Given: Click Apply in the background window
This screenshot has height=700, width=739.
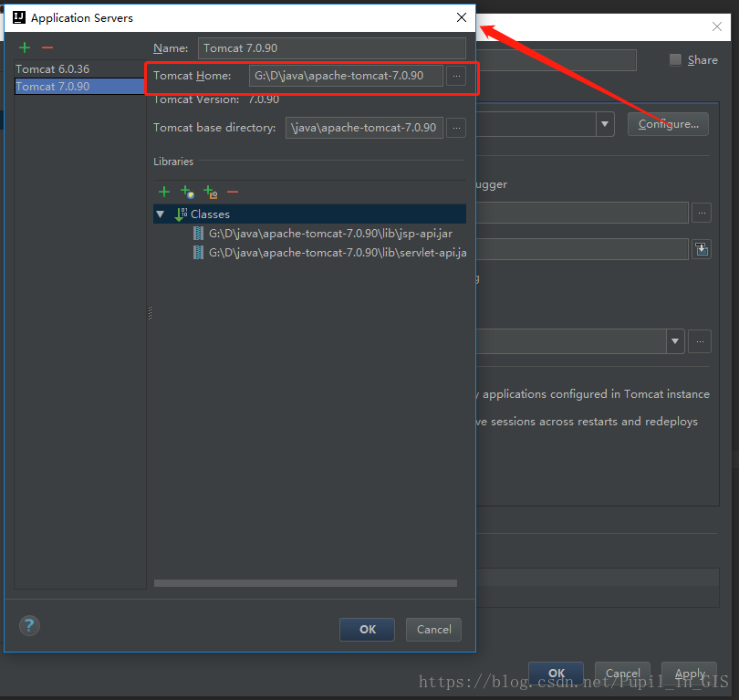Looking at the screenshot, I should [x=690, y=674].
